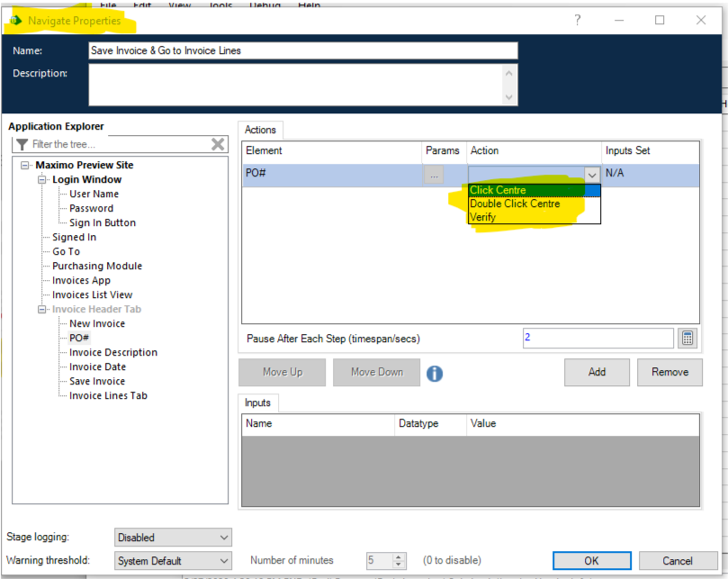Viewport: 728px width, 579px height.
Task: Click the Pause After Each Step field
Action: tap(598, 338)
